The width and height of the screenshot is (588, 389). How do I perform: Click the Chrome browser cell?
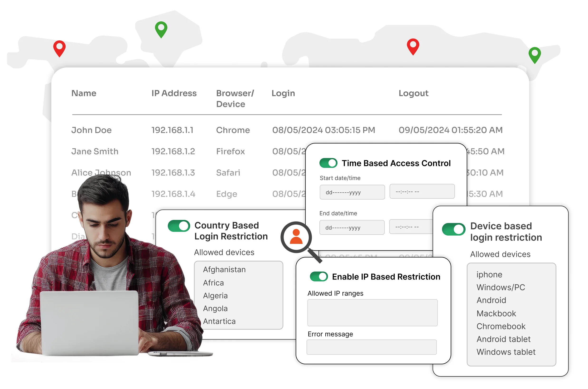233,130
